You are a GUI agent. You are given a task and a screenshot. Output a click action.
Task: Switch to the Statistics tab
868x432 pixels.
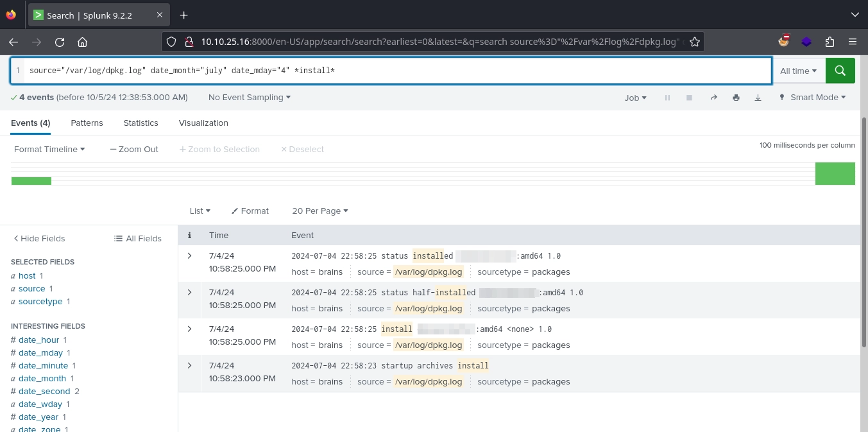[x=140, y=123]
